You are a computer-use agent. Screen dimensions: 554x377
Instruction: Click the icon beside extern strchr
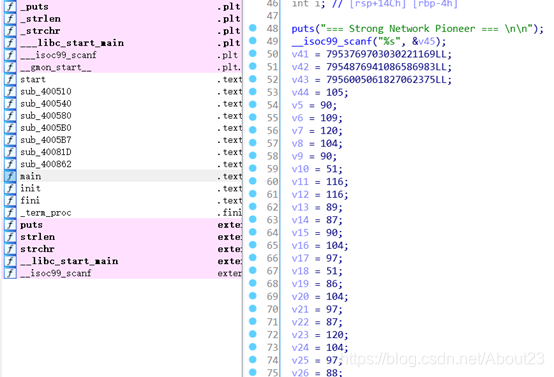[x=11, y=249]
